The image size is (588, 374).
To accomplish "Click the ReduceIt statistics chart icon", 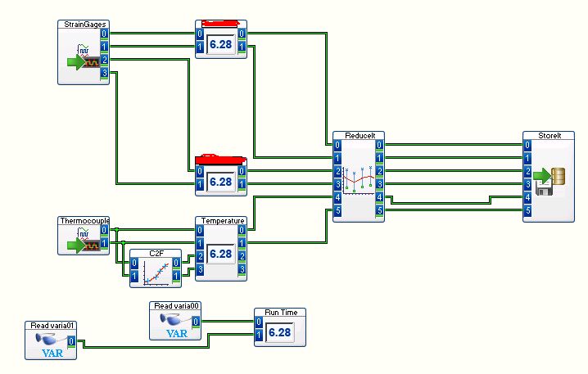I will point(358,180).
